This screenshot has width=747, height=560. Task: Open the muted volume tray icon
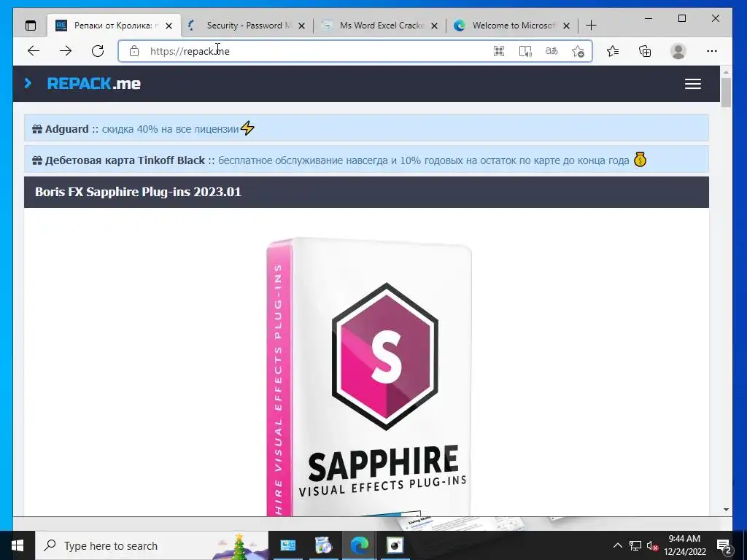[652, 545]
